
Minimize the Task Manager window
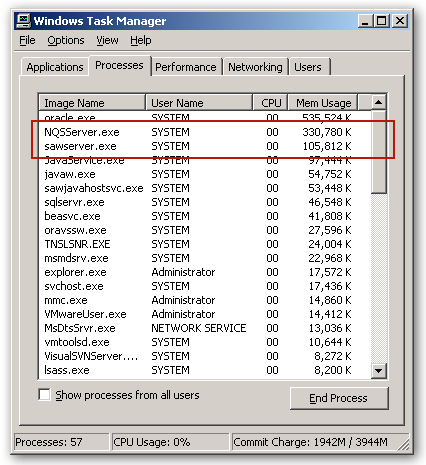point(365,21)
